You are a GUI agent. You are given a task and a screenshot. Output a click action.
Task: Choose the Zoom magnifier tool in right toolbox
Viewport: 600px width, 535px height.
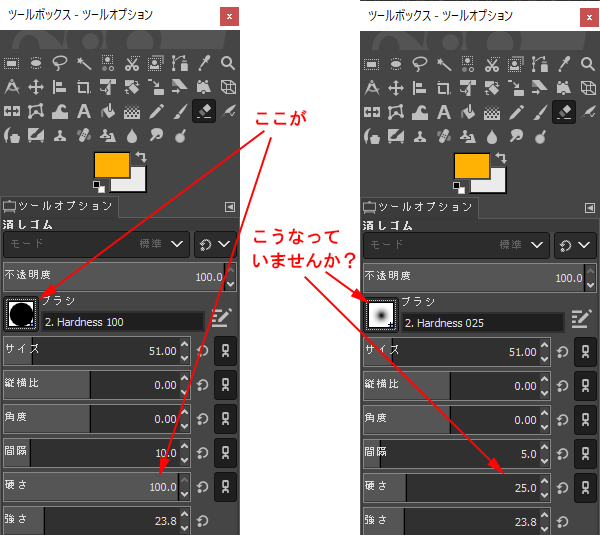(588, 62)
